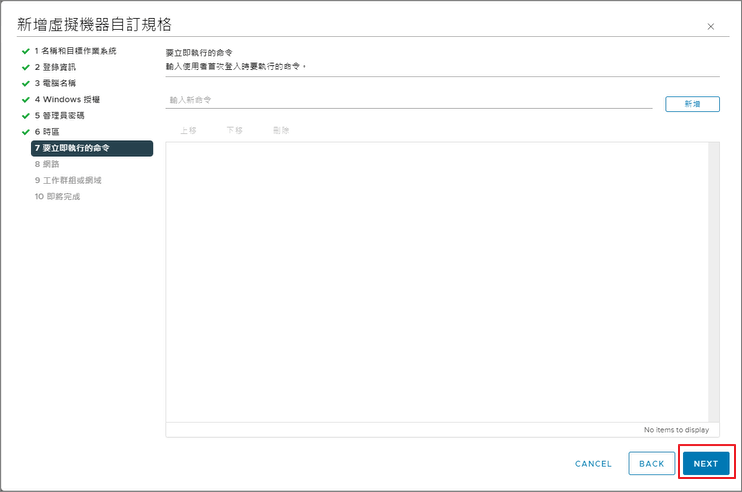Select step 9 工作群組或網域
The width and height of the screenshot is (742, 492).
point(68,180)
